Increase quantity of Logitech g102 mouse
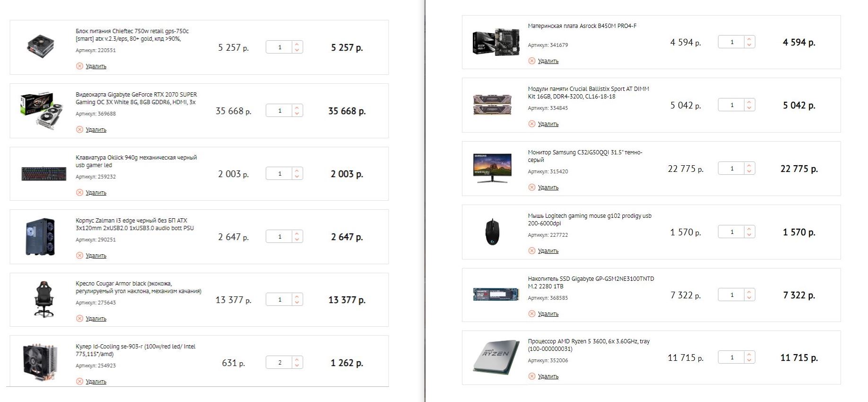Viewport: 868px width, 402px height. coord(749,229)
